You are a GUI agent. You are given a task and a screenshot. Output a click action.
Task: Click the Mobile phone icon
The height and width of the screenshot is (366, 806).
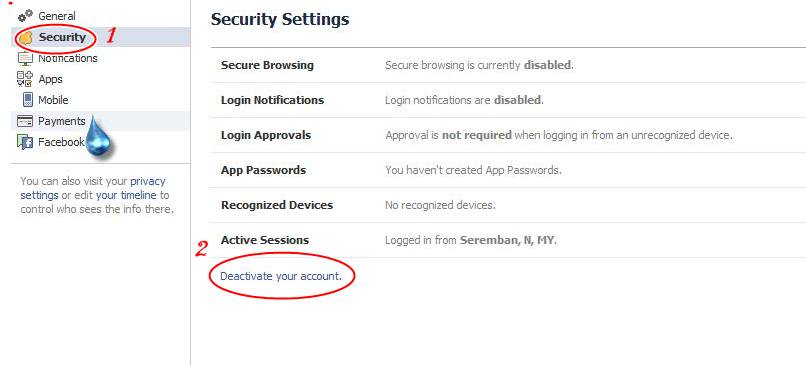click(x=28, y=100)
